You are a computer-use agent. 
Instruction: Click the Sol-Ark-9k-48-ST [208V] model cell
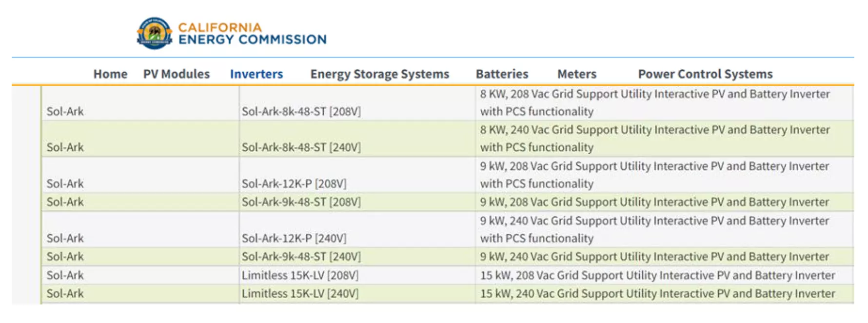[301, 202]
